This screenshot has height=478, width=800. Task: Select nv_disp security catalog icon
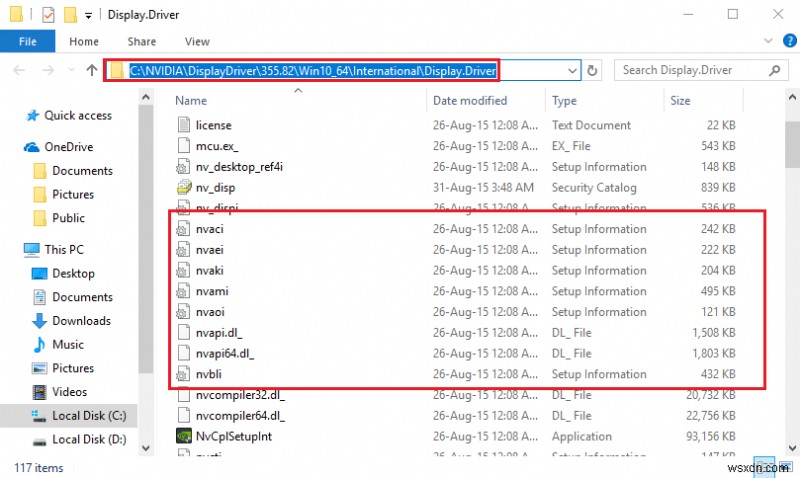(x=184, y=188)
